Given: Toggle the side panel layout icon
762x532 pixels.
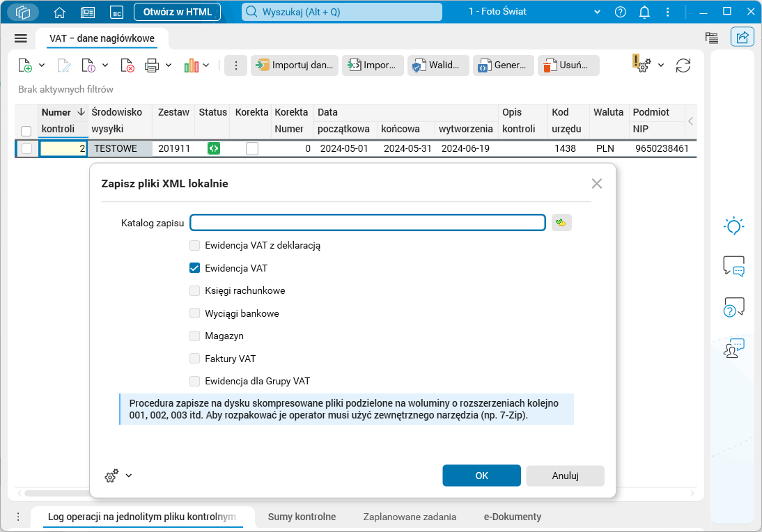Looking at the screenshot, I should pyautogui.click(x=712, y=38).
